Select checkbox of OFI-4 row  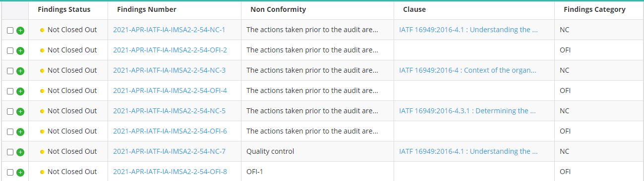tap(10, 91)
